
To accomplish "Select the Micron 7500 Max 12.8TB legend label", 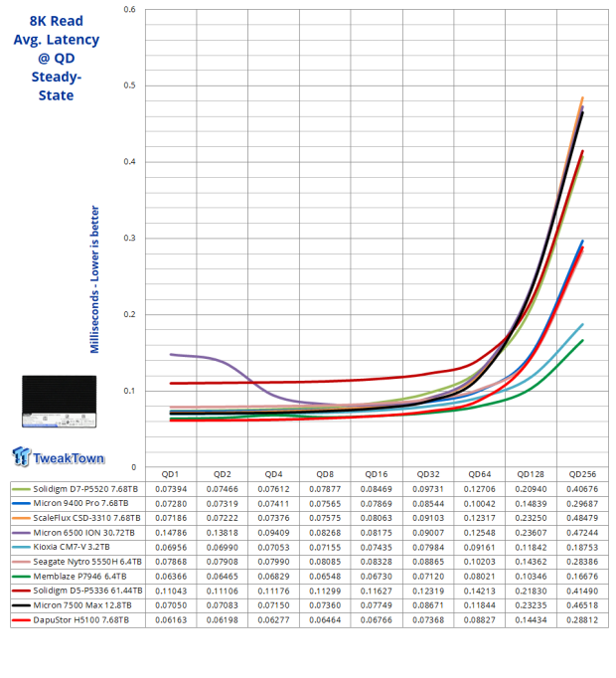I will [x=82, y=605].
